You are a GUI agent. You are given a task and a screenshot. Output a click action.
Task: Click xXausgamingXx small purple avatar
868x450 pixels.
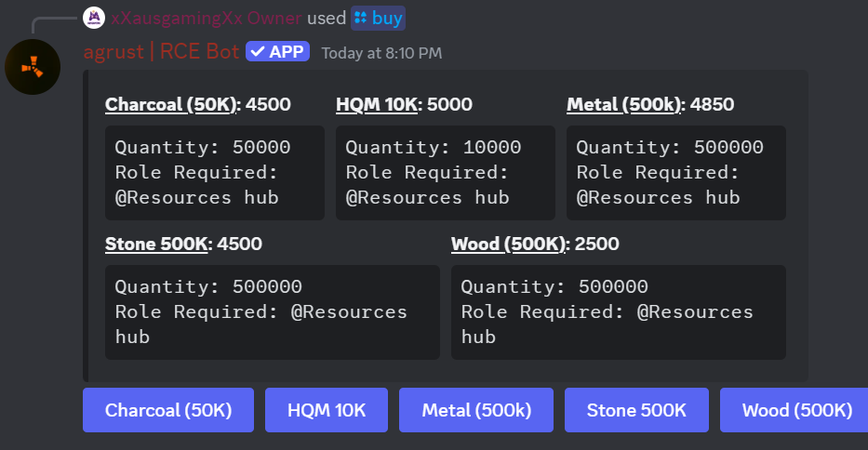(94, 18)
